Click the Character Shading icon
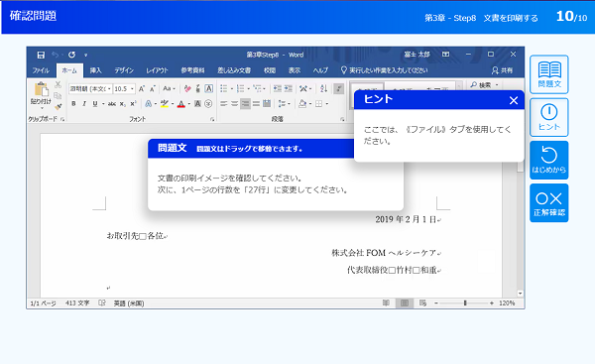The image size is (595, 364). (x=197, y=103)
